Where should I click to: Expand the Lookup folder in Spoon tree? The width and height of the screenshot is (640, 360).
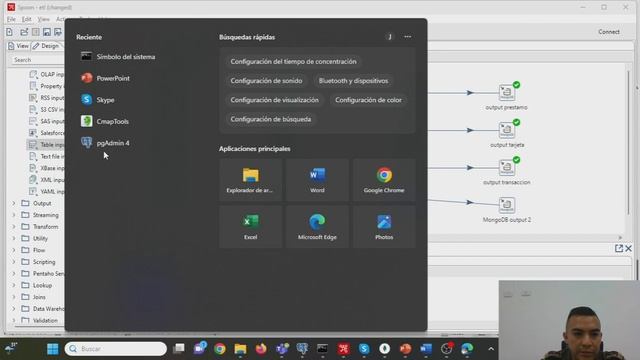(x=13, y=285)
